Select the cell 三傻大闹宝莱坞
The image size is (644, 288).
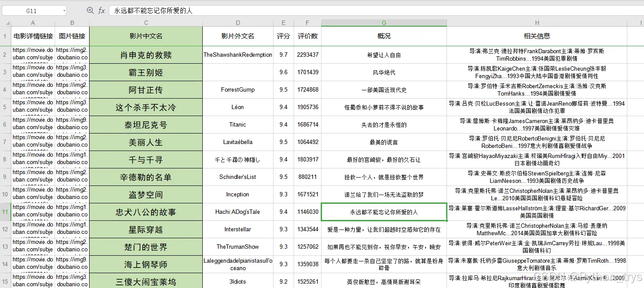(146, 281)
